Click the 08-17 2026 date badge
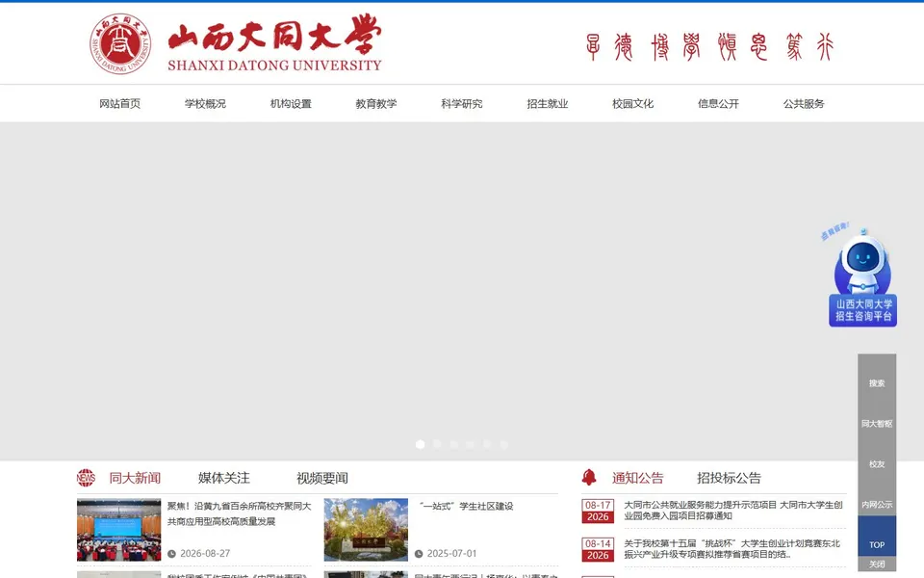This screenshot has height=578, width=924. (598, 511)
